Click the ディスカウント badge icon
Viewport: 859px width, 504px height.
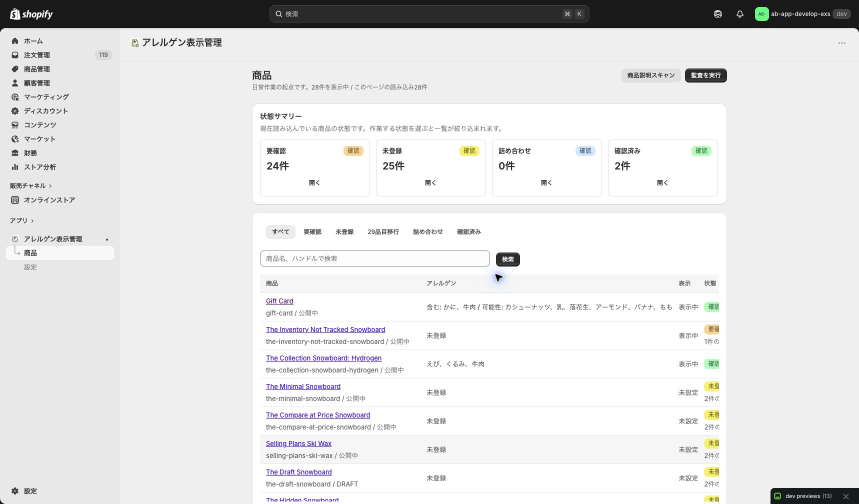pyautogui.click(x=15, y=111)
